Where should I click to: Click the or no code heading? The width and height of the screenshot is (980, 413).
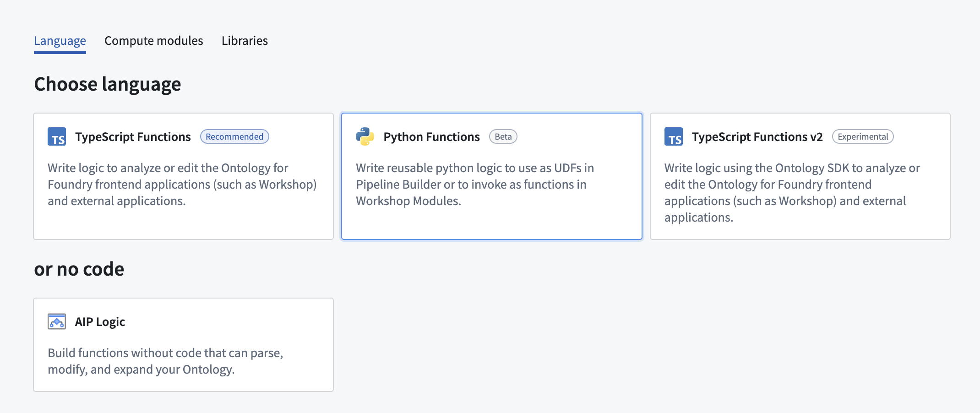79,269
